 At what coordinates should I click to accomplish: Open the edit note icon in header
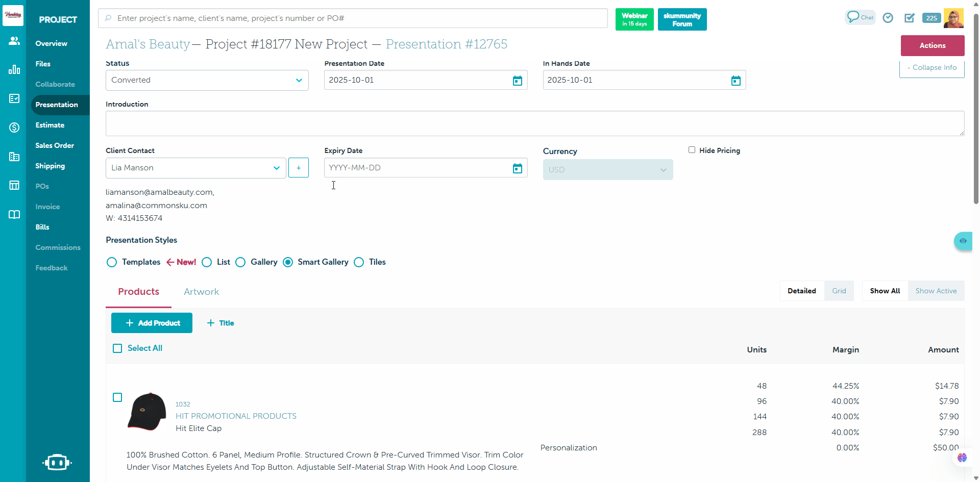click(x=910, y=18)
